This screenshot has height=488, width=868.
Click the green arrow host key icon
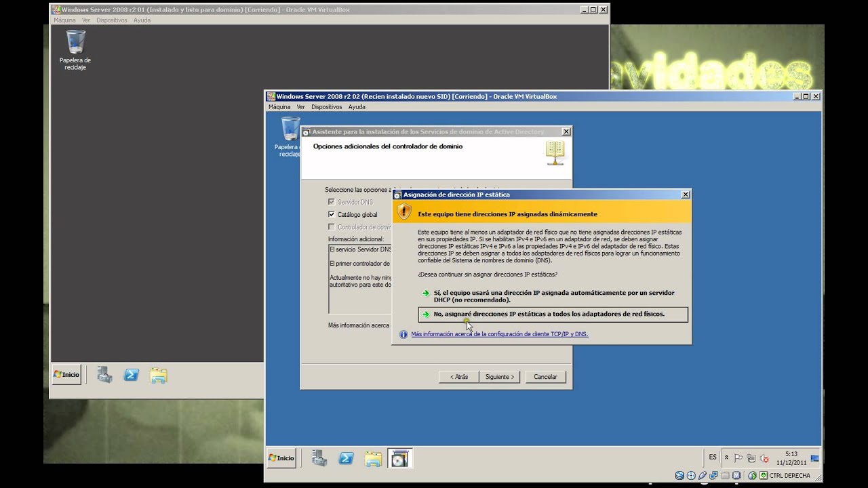(764, 476)
